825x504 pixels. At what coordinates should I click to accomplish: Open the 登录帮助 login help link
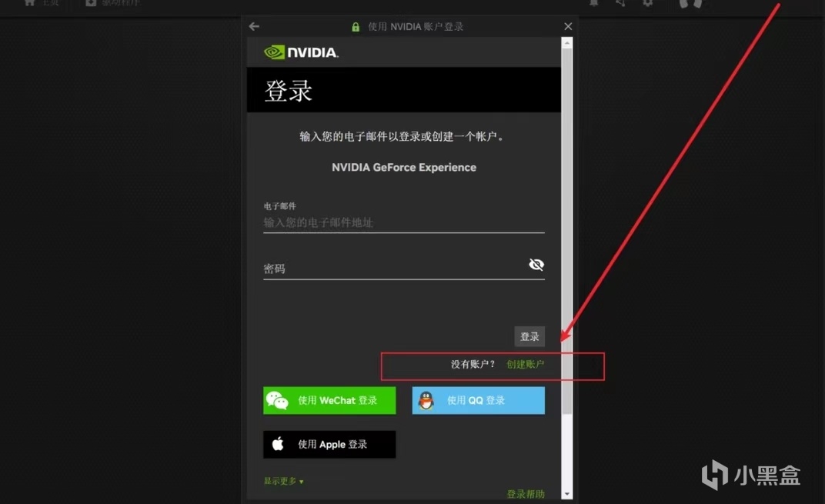pyautogui.click(x=526, y=494)
